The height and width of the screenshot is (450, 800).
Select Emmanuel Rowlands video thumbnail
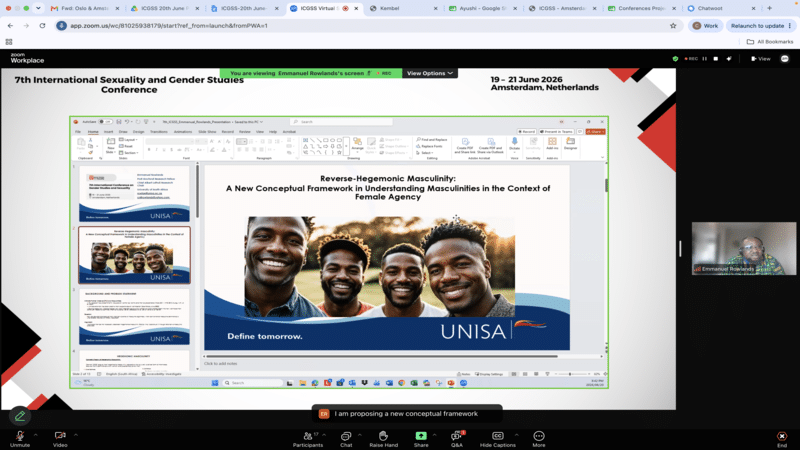tap(743, 248)
